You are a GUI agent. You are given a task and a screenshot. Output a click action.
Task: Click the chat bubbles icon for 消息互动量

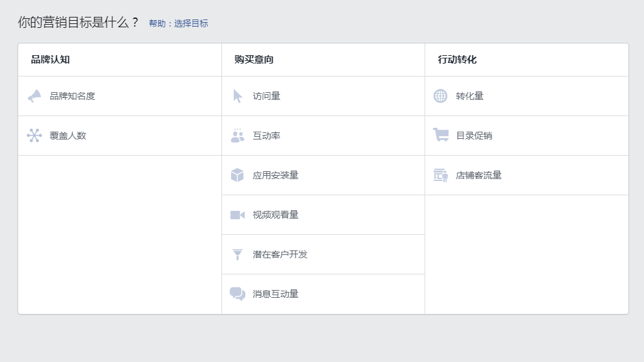(x=238, y=294)
